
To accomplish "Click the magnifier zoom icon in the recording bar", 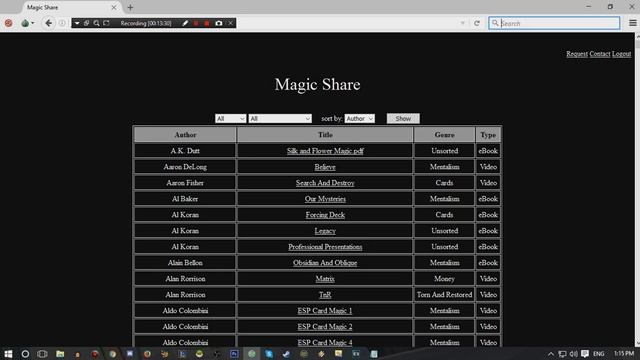I will tap(96, 23).
